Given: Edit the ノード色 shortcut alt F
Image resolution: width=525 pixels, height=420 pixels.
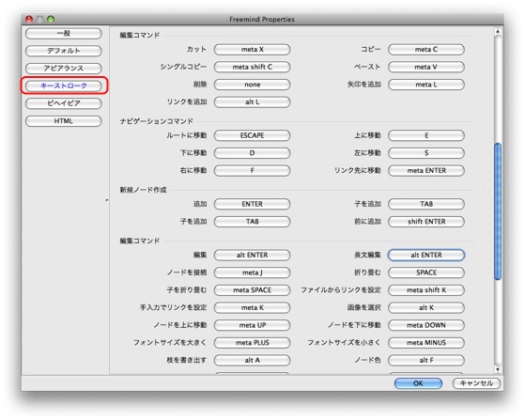Looking at the screenshot, I should [x=426, y=361].
